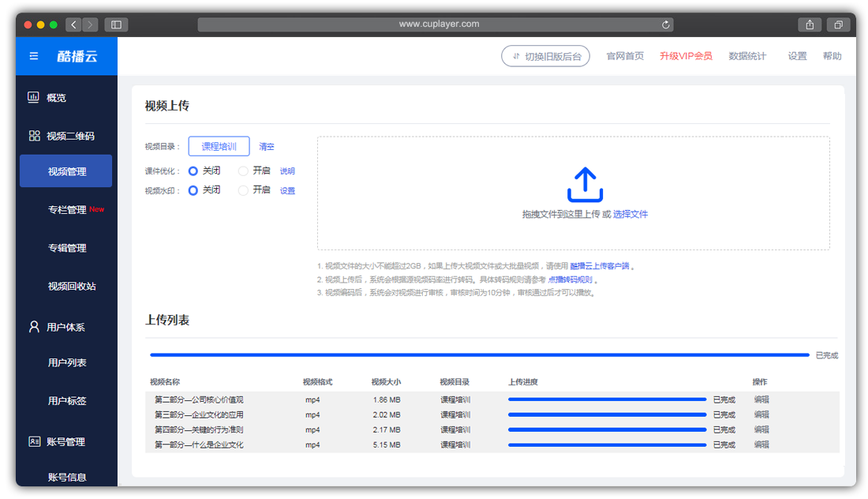Click 编辑 for 第一部分—什么是企业文化
Screen dimensions: 868x499
pos(761,445)
